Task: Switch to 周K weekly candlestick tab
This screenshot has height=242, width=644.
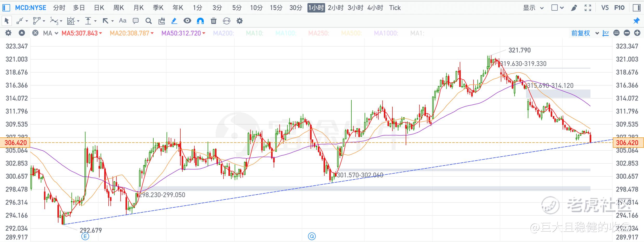Action: [x=119, y=8]
